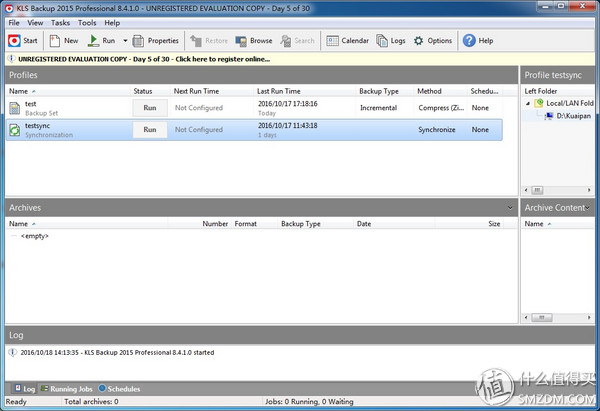Open the Browse archive tool
The width and height of the screenshot is (600, 411).
pos(254,41)
